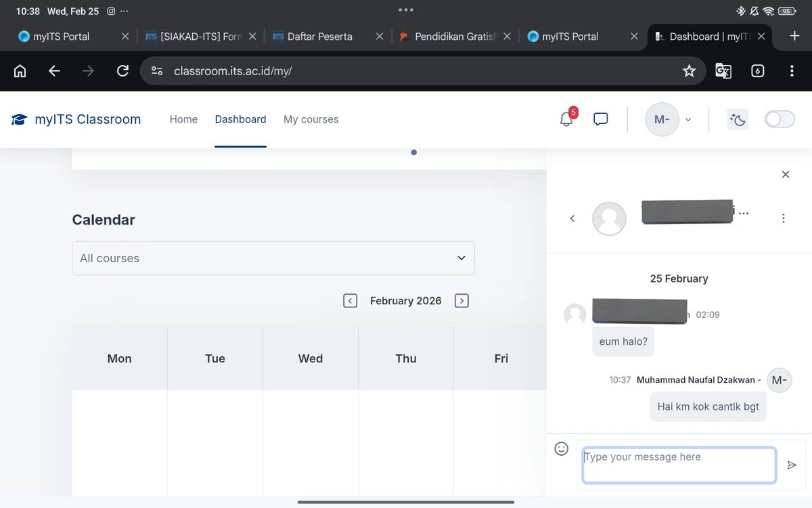Open the battery indicator in status bar

click(x=786, y=11)
